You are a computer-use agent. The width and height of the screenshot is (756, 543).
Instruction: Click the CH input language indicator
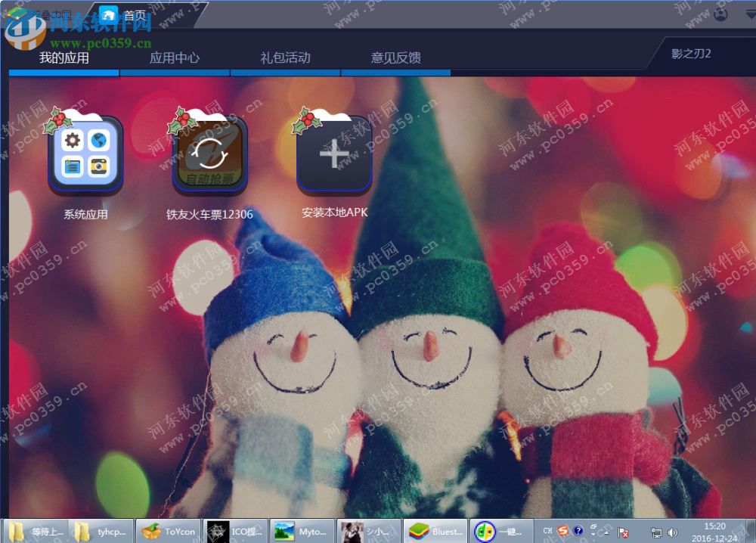547,531
